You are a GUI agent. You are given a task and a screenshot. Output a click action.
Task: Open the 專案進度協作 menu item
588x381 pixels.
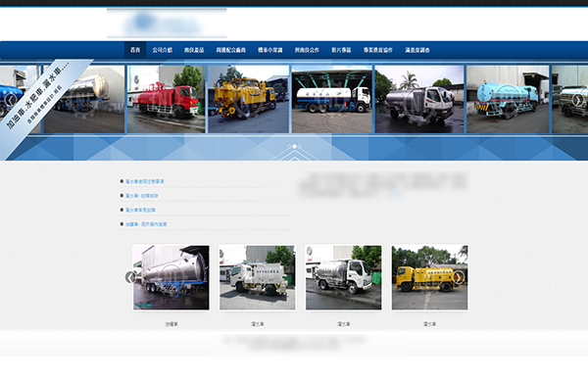click(x=378, y=50)
